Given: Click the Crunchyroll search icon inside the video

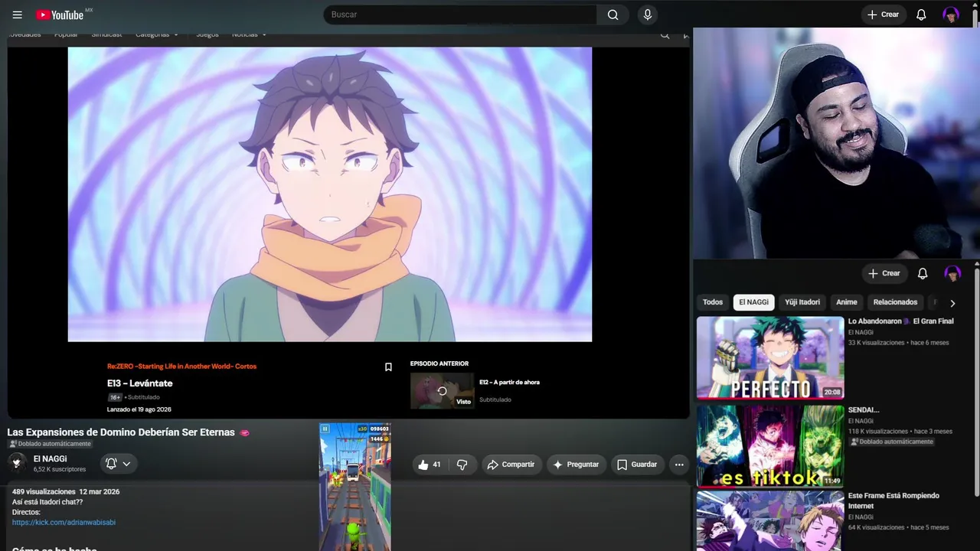Looking at the screenshot, I should point(665,34).
